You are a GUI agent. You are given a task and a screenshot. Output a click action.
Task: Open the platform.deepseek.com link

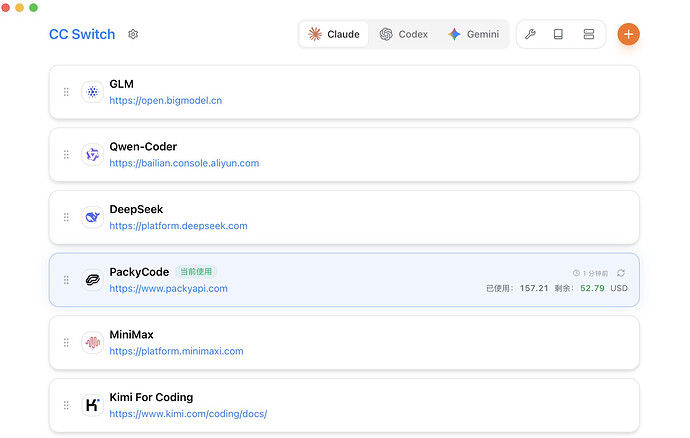pos(178,225)
